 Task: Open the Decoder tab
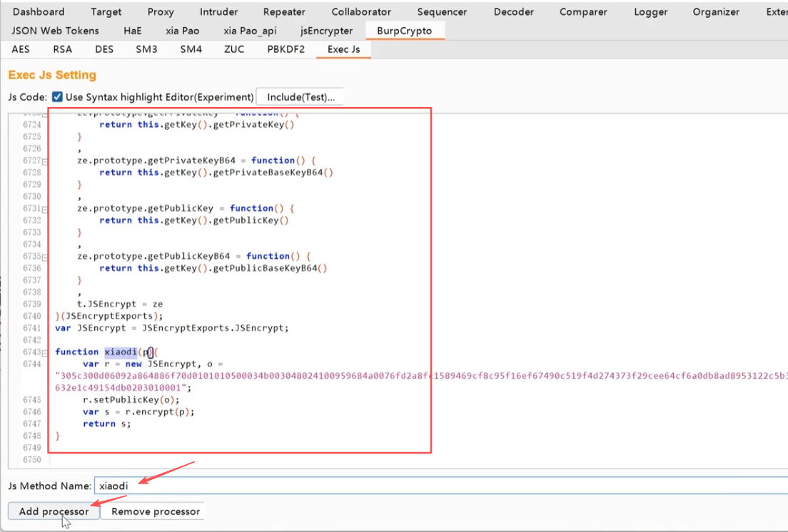coord(514,11)
